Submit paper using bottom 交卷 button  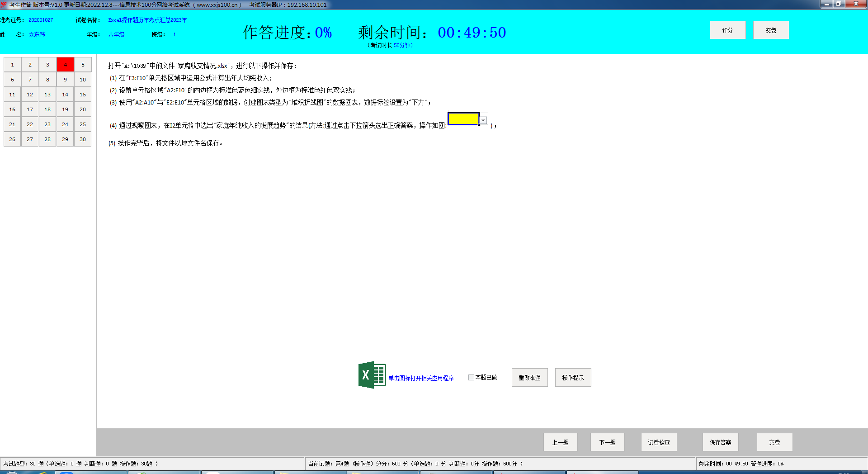click(774, 442)
